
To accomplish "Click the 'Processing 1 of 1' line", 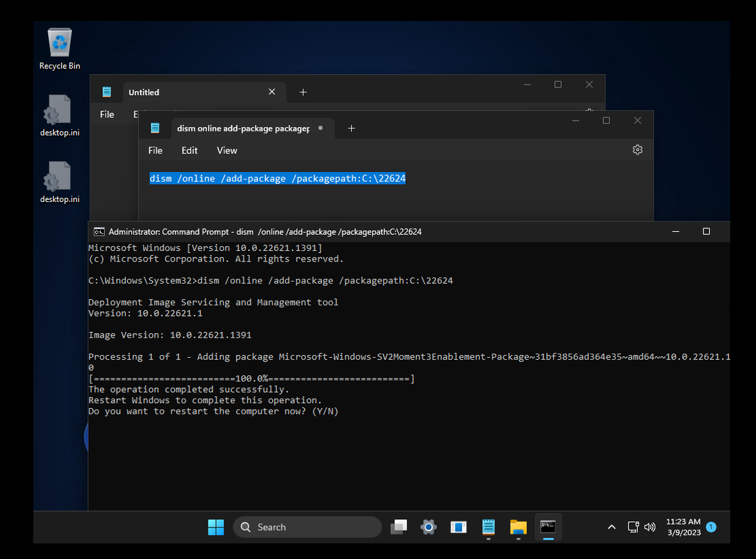I will point(409,356).
